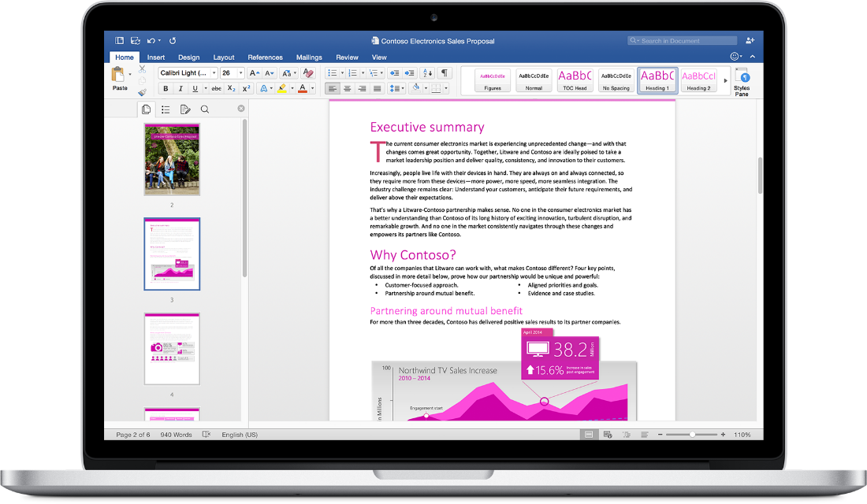Open the Mailings ribbon tab

click(x=308, y=57)
